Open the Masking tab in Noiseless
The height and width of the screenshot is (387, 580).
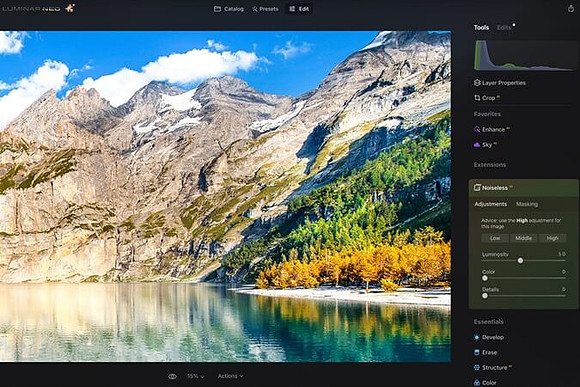coord(527,204)
